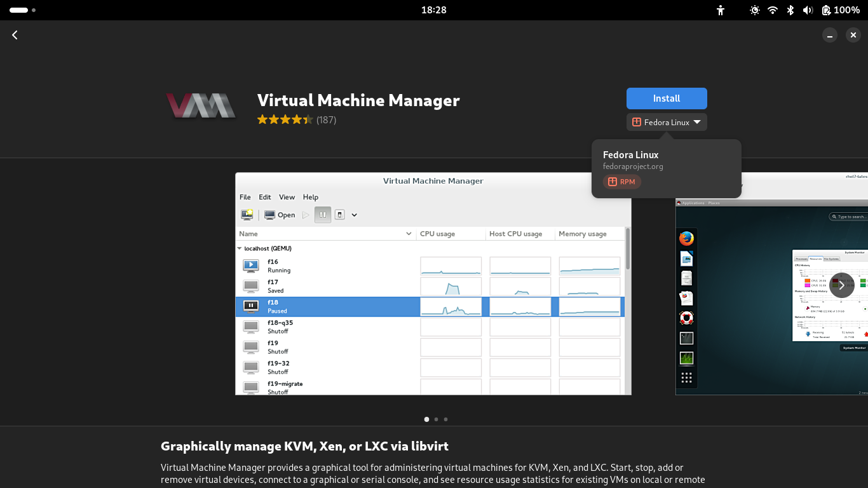The height and width of the screenshot is (488, 868).
Task: Click the f18 paused monitor icon
Action: click(251, 306)
